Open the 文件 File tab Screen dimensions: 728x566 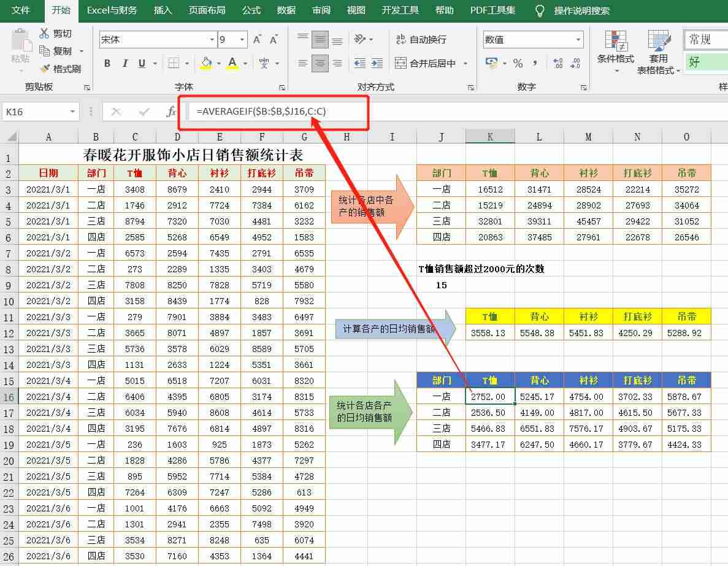[x=20, y=10]
